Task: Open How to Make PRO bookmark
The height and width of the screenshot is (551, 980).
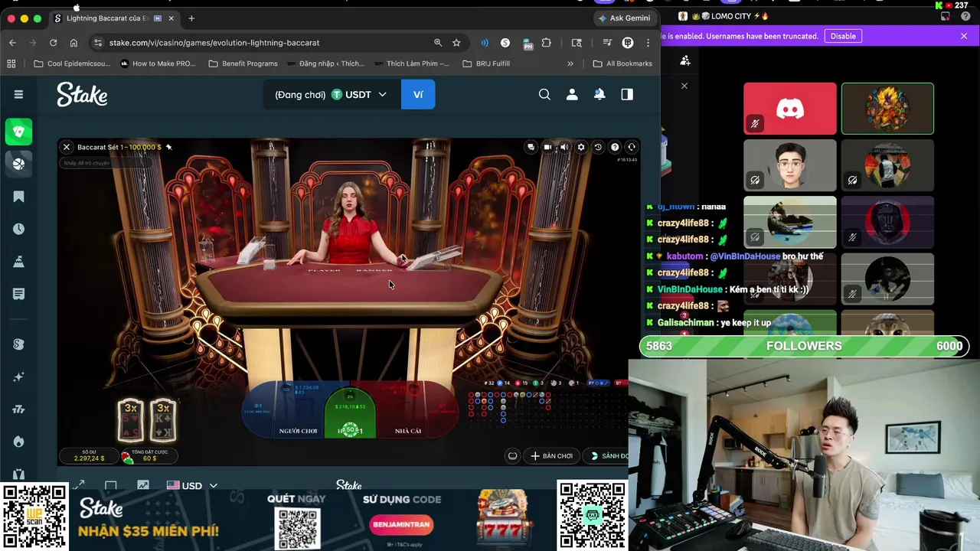Action: (x=158, y=64)
